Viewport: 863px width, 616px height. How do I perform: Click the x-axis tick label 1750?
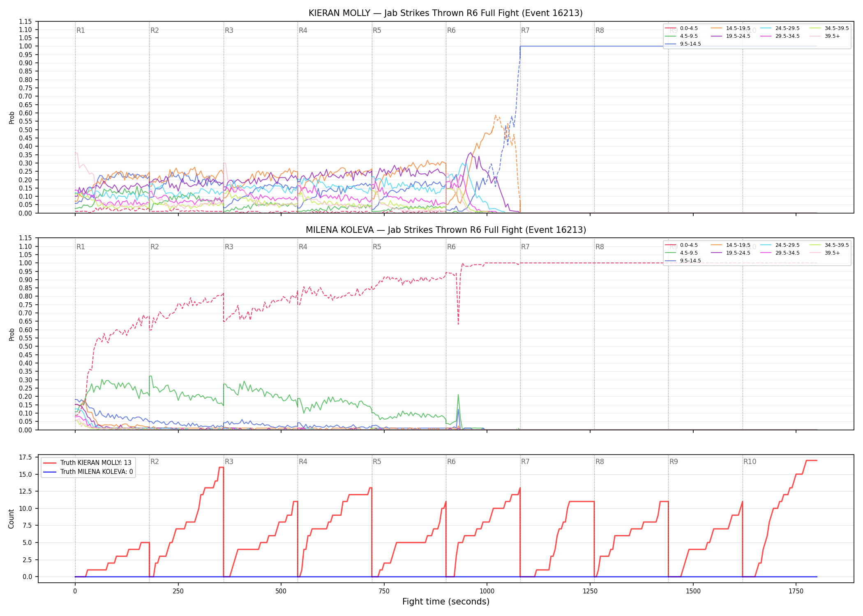pos(796,591)
